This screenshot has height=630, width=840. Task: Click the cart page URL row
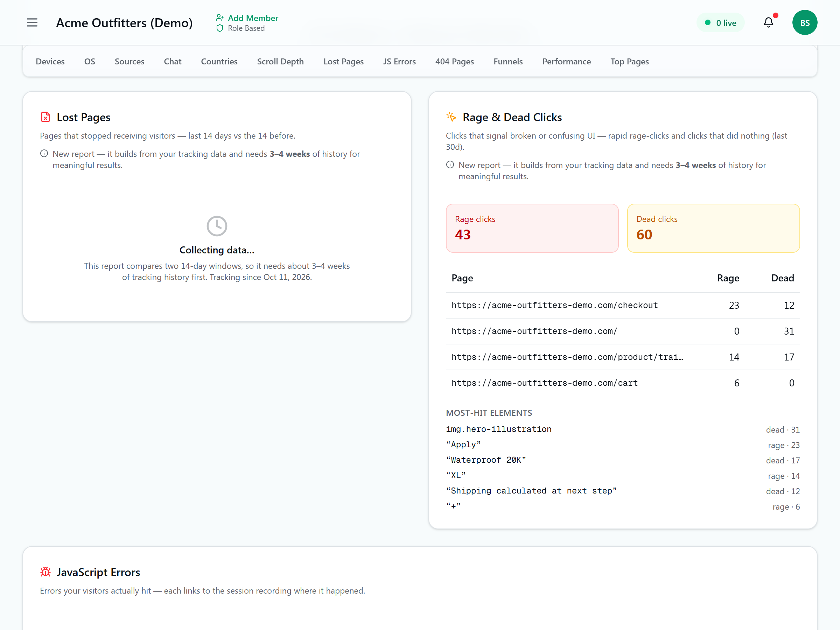pyautogui.click(x=623, y=383)
